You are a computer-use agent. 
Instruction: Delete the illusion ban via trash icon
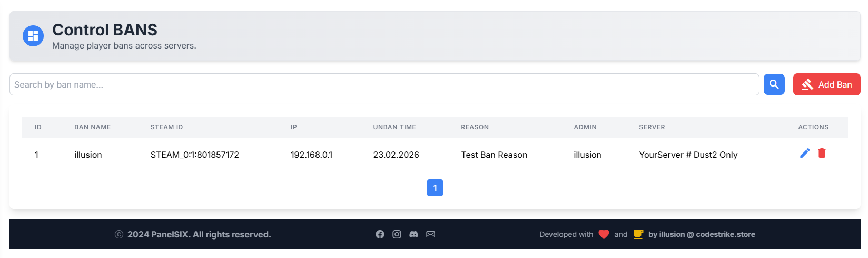(822, 154)
